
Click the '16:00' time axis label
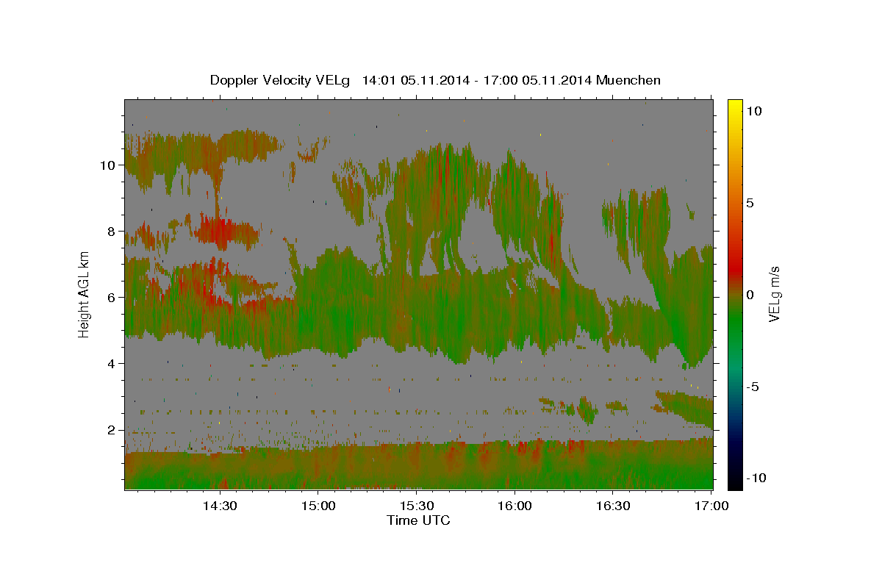[514, 506]
